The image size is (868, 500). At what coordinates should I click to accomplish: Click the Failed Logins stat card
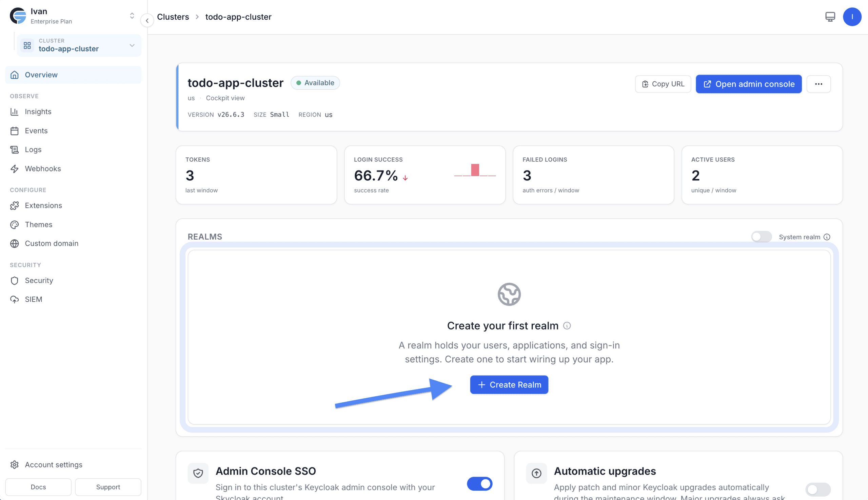click(593, 175)
